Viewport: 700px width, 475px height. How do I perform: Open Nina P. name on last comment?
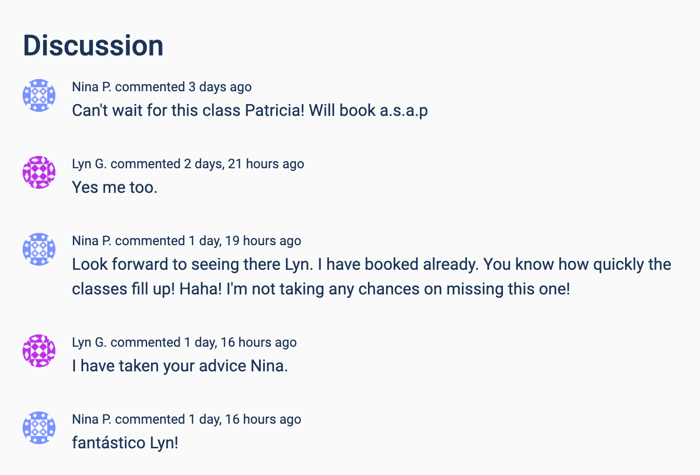point(92,419)
